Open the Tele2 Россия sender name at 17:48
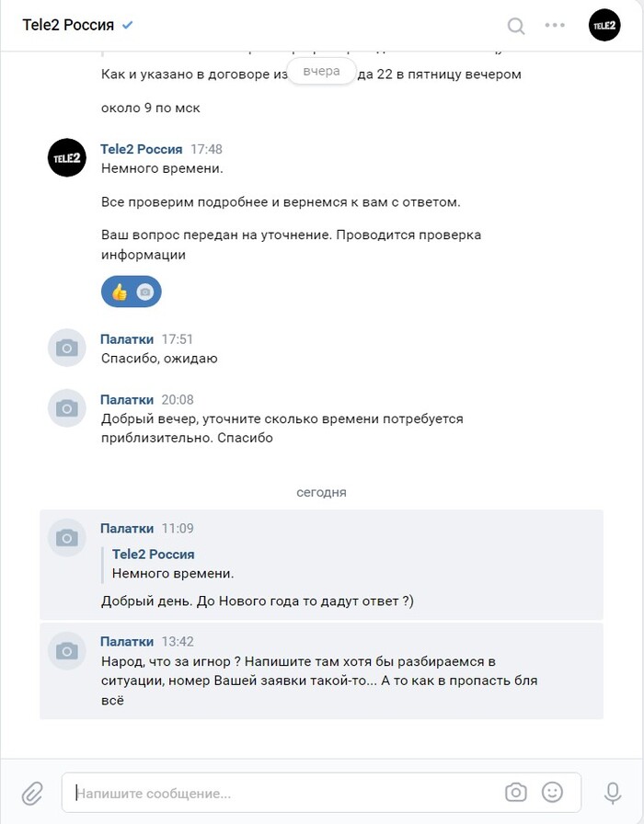Screen dimensions: 644x824 (x=142, y=149)
